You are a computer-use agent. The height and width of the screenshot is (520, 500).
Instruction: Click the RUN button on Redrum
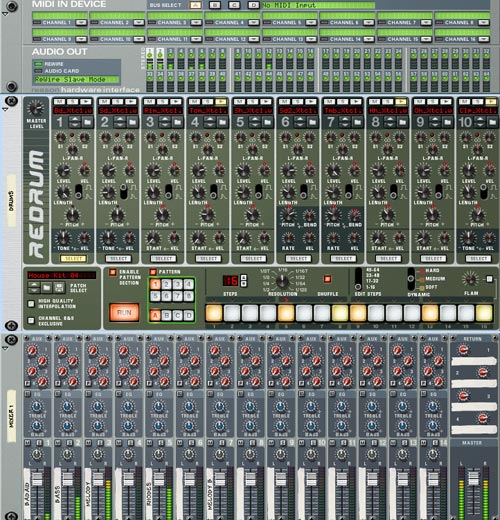pyautogui.click(x=124, y=312)
